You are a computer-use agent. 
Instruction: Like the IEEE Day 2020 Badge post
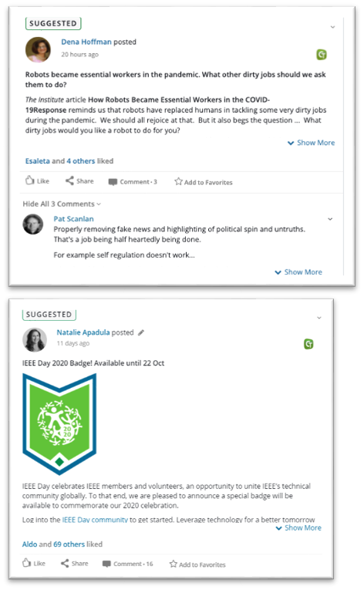click(x=34, y=563)
